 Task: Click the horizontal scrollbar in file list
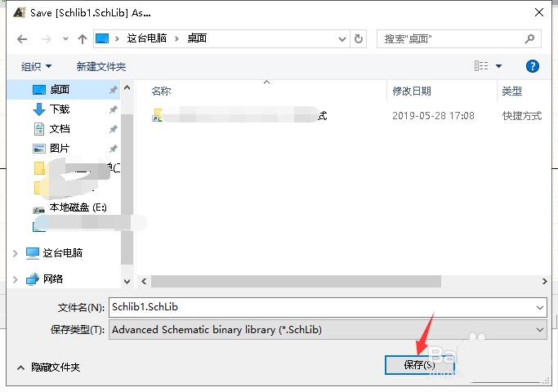296,281
